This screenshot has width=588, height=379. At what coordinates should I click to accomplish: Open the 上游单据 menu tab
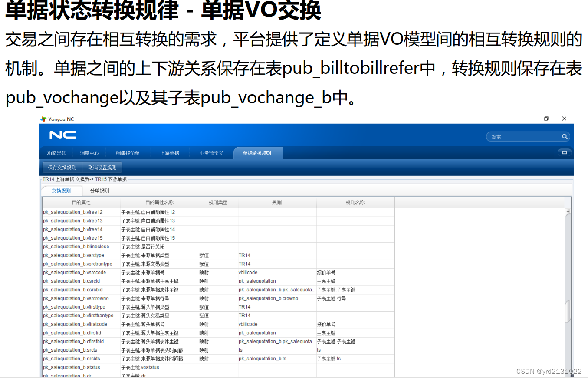coord(169,152)
